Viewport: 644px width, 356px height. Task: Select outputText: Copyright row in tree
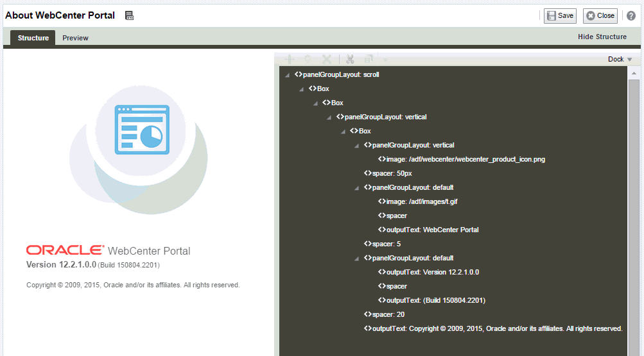coord(493,328)
